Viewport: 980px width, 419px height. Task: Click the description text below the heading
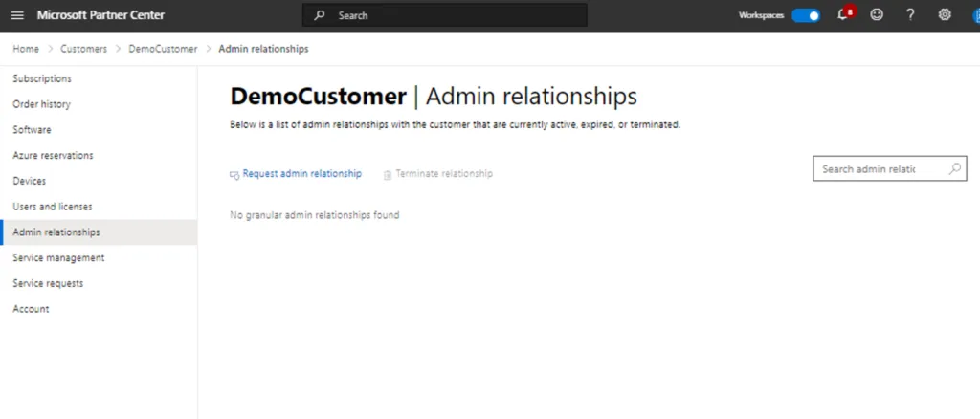(455, 125)
